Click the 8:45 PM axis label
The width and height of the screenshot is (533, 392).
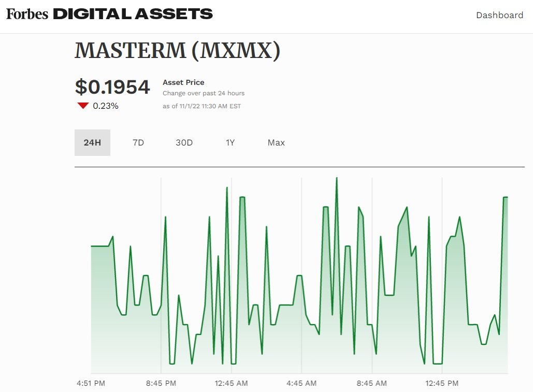click(x=161, y=383)
